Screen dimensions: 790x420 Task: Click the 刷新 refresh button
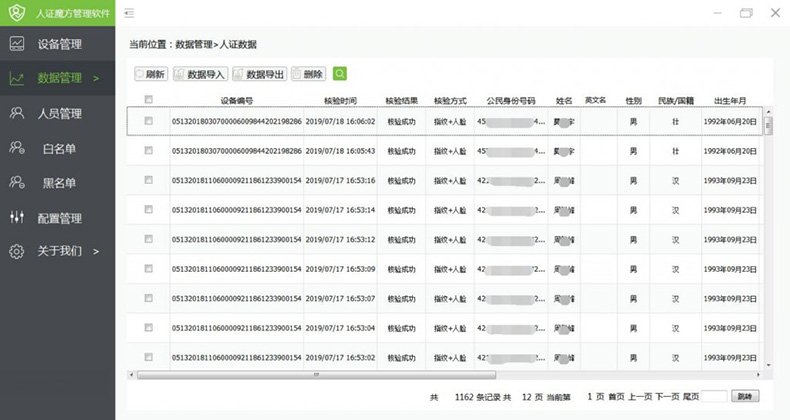pyautogui.click(x=151, y=74)
